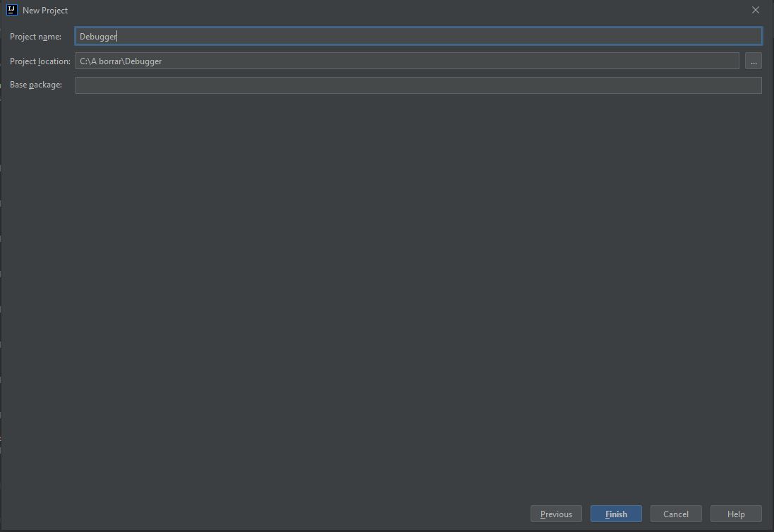Viewport: 774px width, 532px height.
Task: Click the 'New Project' title text
Action: (x=45, y=11)
